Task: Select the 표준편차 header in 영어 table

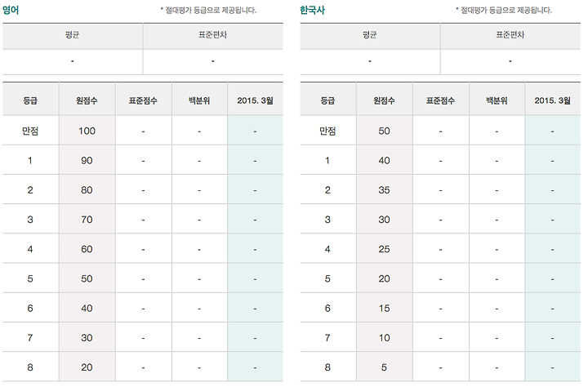Action: 212,35
